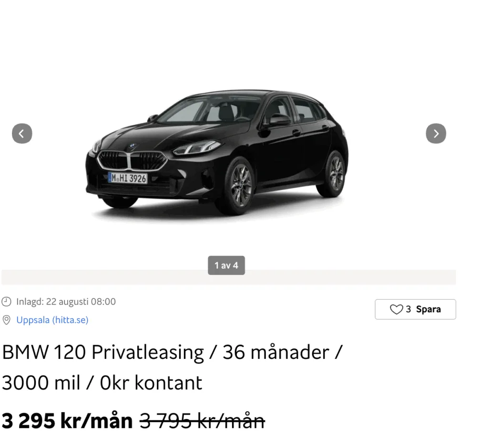Click the '1 av 4' image counter
This screenshot has width=488, height=448.
(226, 265)
